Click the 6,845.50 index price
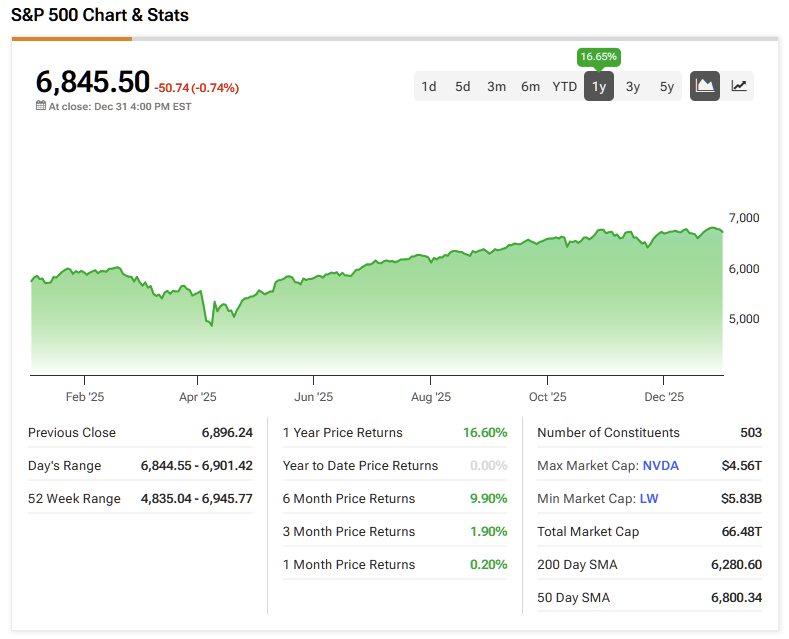Viewport: 789px width, 639px height. (x=93, y=81)
